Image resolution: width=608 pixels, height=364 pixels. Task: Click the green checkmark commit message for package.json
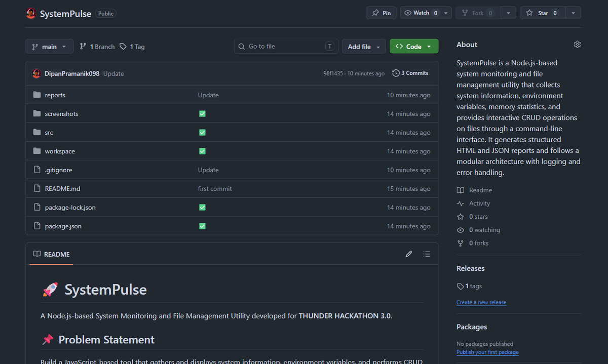pyautogui.click(x=202, y=226)
